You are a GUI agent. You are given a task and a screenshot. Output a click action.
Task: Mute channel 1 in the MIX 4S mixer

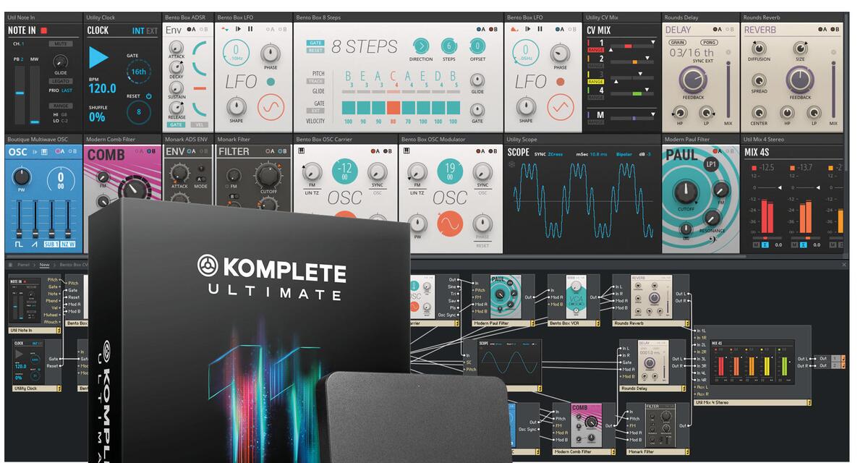[757, 244]
